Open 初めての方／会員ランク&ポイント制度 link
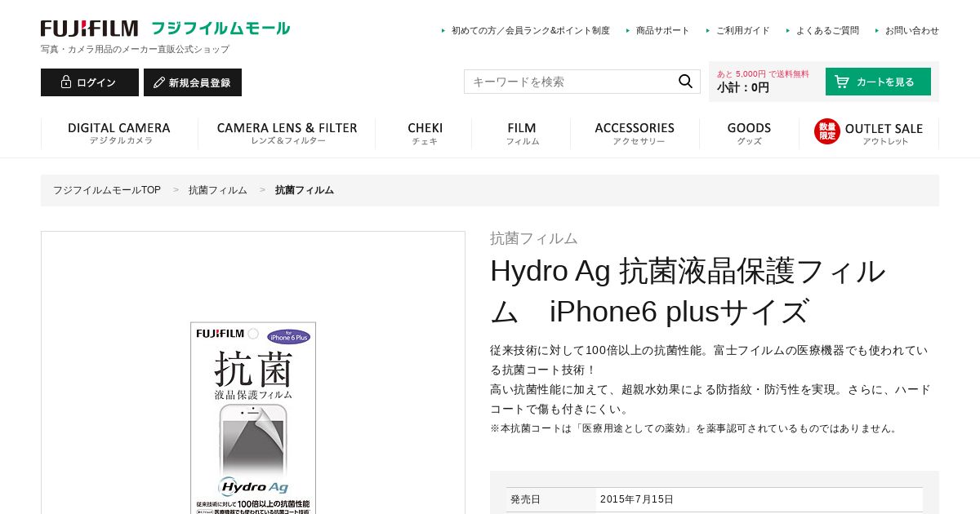This screenshot has height=514, width=980. click(x=530, y=30)
